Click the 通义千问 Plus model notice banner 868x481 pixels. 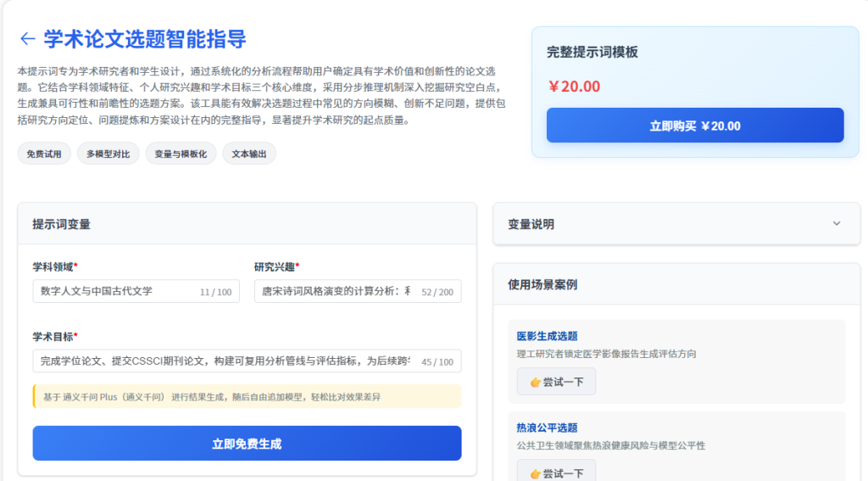[x=247, y=396]
